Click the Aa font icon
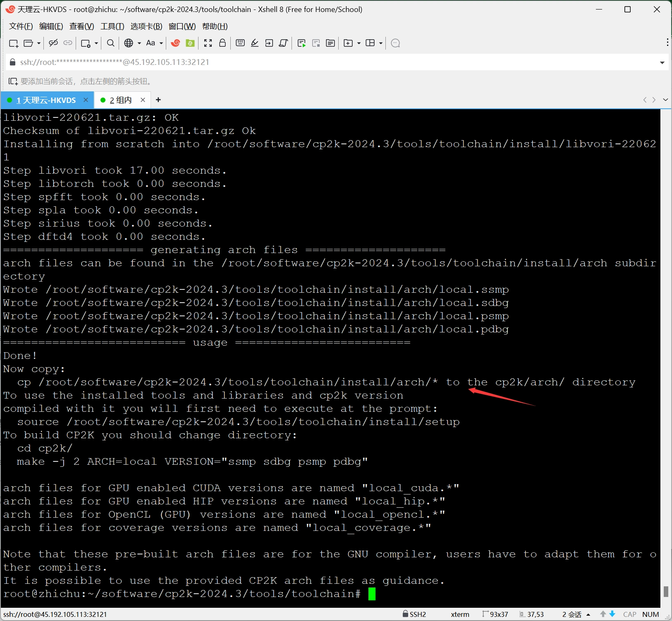672x621 pixels. [x=151, y=43]
